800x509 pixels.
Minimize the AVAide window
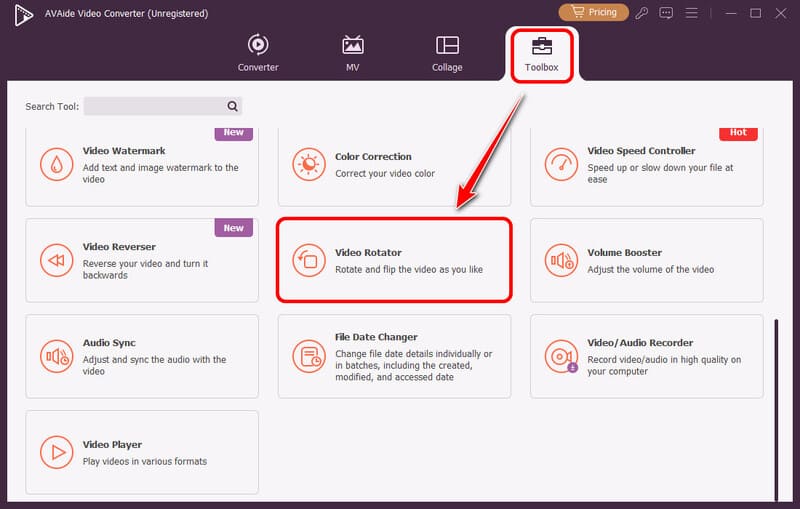point(731,13)
